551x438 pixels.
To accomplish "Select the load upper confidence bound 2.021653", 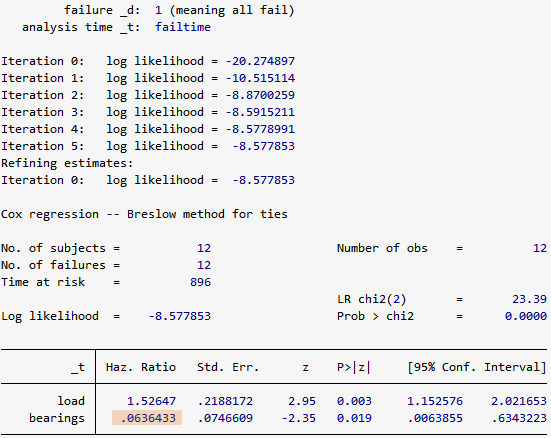I will [x=519, y=401].
